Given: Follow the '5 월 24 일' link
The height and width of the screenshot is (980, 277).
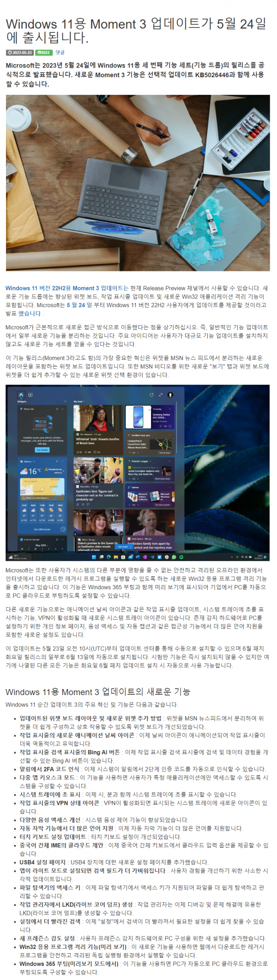Looking at the screenshot, I should (x=79, y=305).
